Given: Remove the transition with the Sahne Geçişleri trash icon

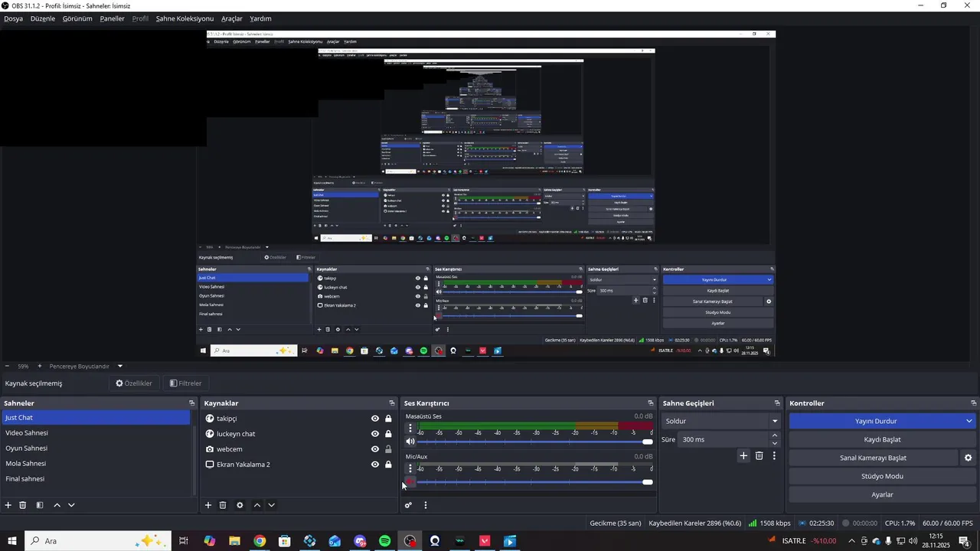Looking at the screenshot, I should point(759,456).
